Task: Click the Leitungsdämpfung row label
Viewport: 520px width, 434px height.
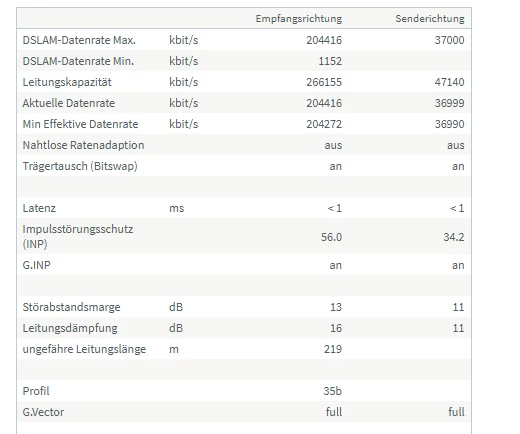Action: [x=70, y=328]
